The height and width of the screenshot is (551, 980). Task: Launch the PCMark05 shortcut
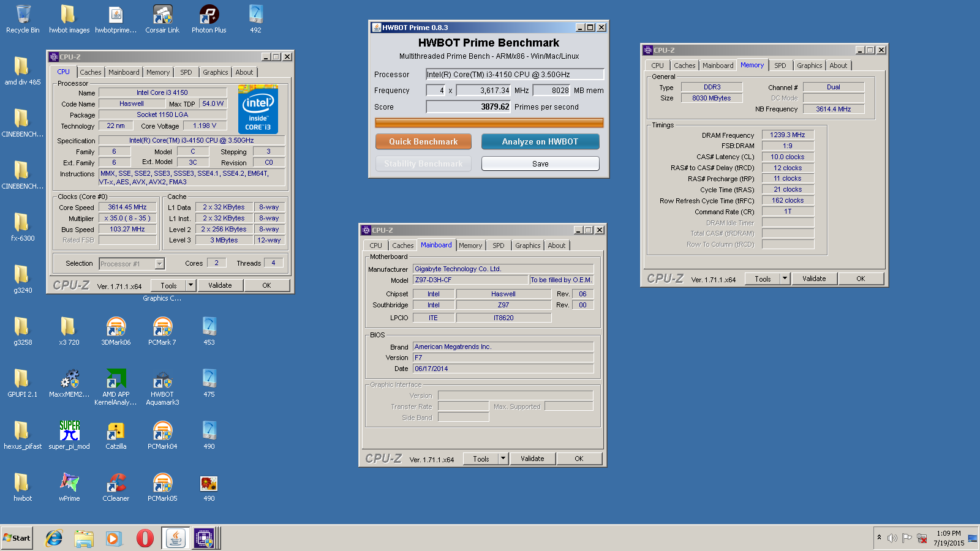click(x=162, y=487)
